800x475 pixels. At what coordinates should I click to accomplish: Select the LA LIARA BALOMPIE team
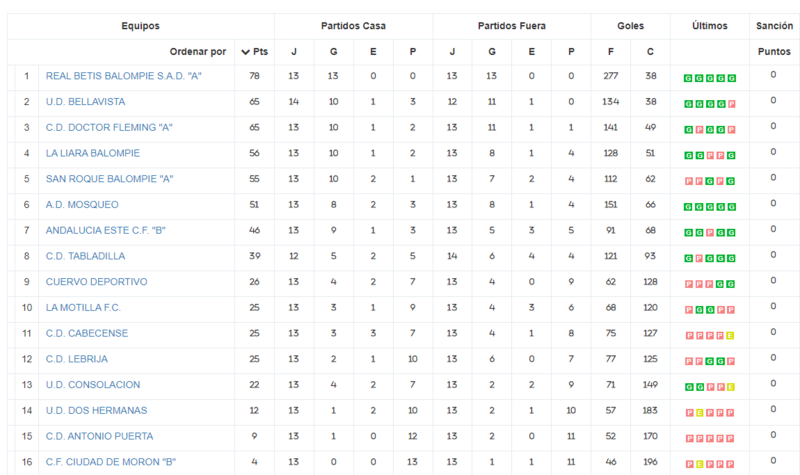point(92,153)
